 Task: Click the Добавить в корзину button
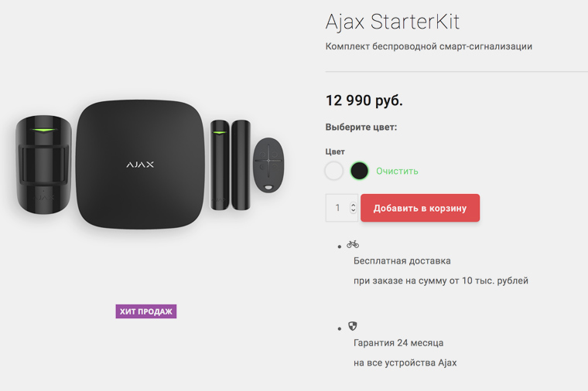coord(420,208)
